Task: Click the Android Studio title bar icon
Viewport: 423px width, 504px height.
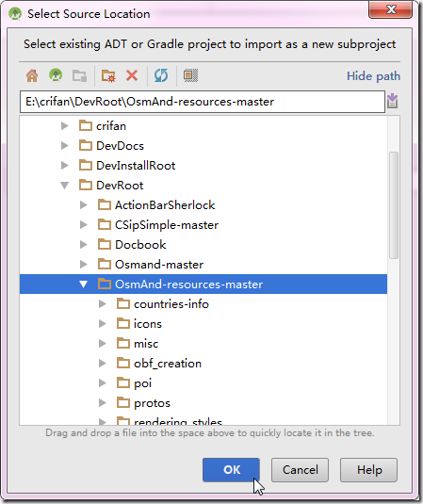Action: [15, 14]
